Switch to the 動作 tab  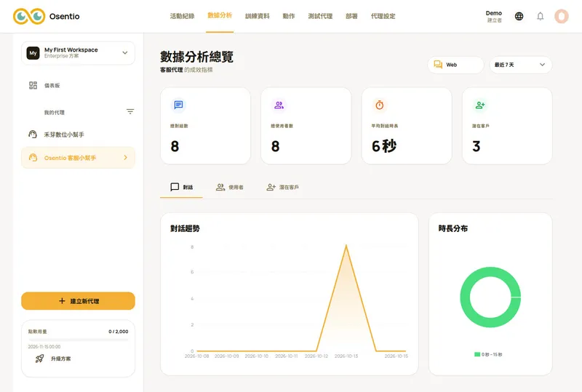pos(289,16)
